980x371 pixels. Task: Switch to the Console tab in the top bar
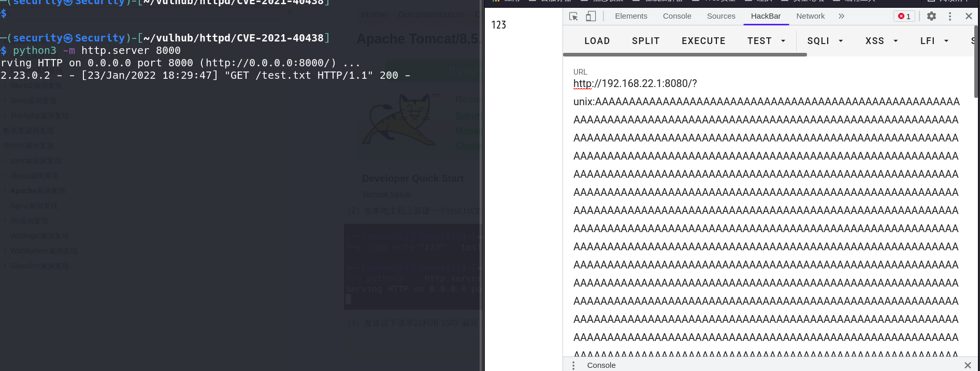tap(677, 16)
